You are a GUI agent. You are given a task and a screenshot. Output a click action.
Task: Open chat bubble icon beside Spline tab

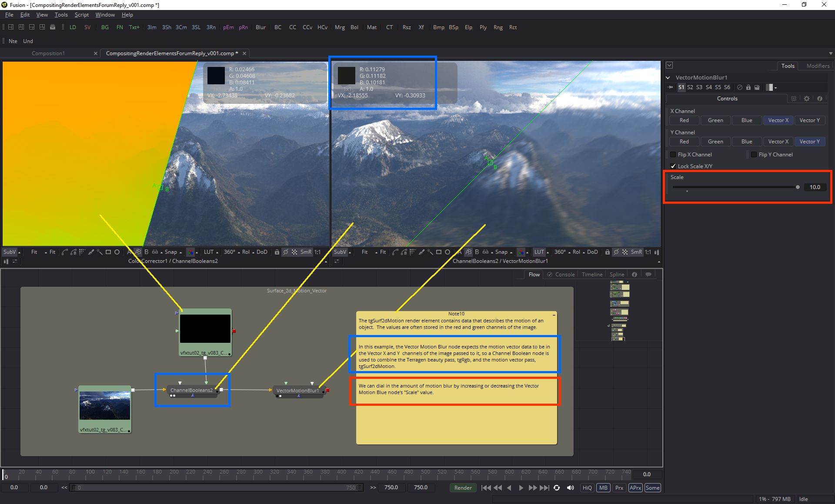(648, 275)
